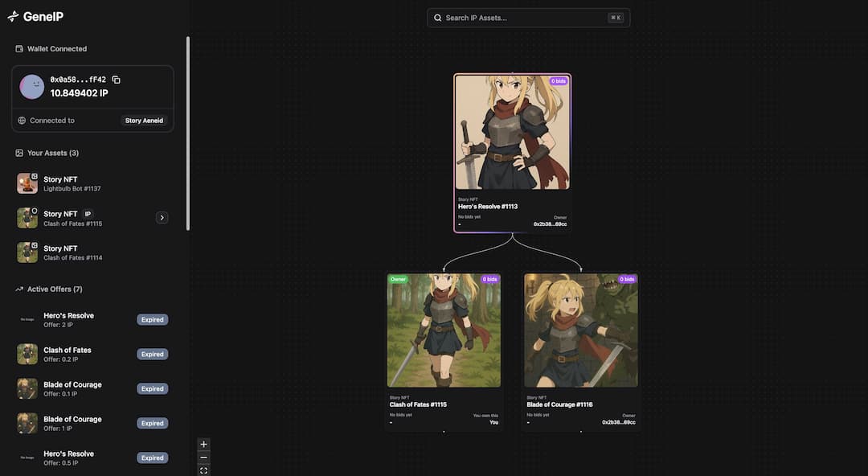Screen dimensions: 868x476
Task: Click the Active Offers (7) section header
Action: coord(55,289)
